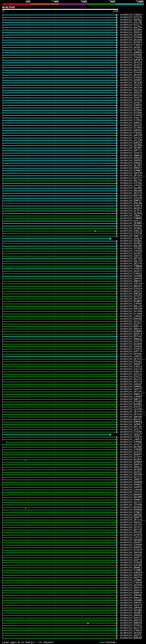Select label UniRef100_P24095
The width and height of the screenshot is (146, 644).
(131, 72)
